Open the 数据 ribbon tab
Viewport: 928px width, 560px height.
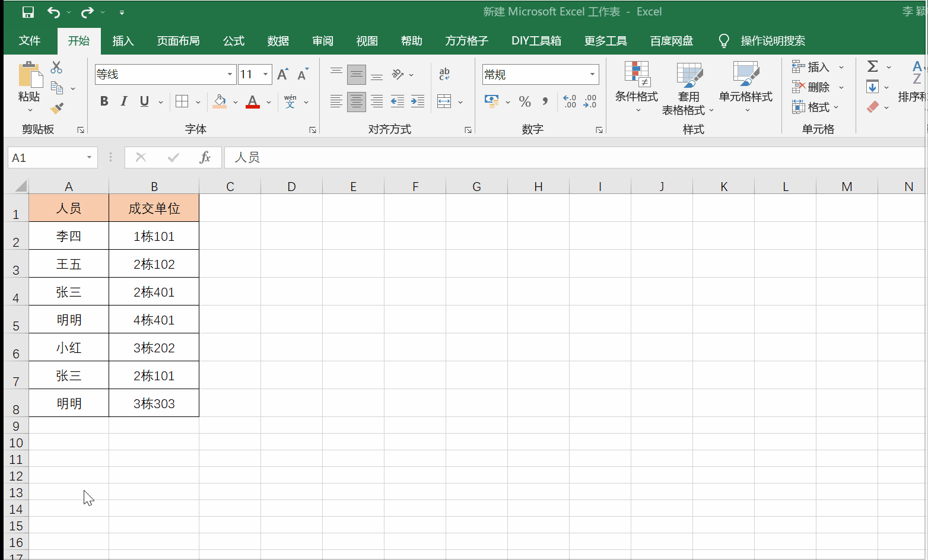click(x=278, y=41)
